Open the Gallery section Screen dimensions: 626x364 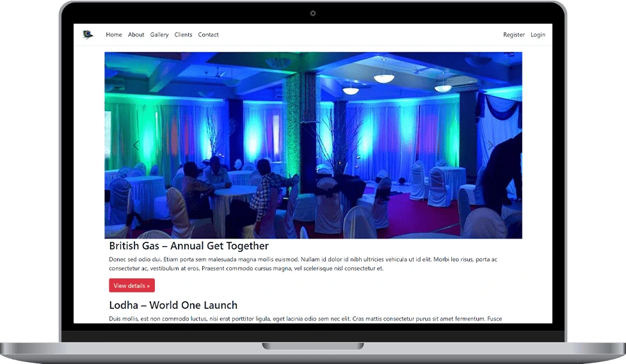click(159, 35)
